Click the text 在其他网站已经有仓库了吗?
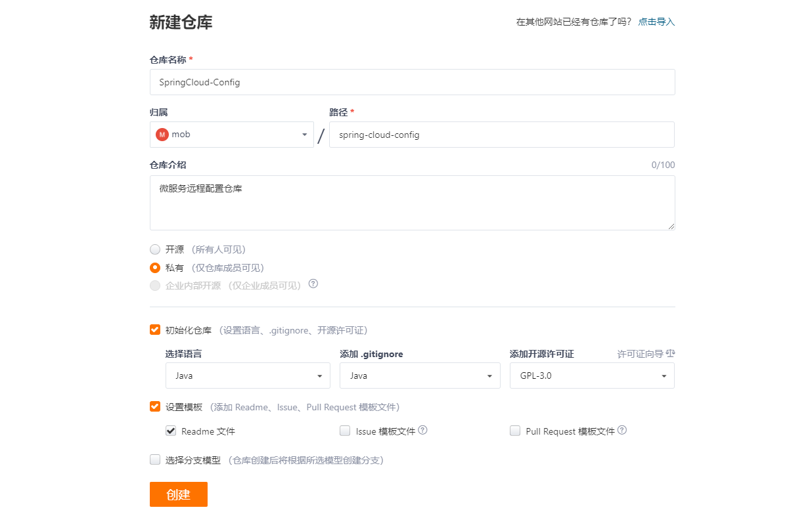Screen dimensions: 812x516 click(574, 22)
